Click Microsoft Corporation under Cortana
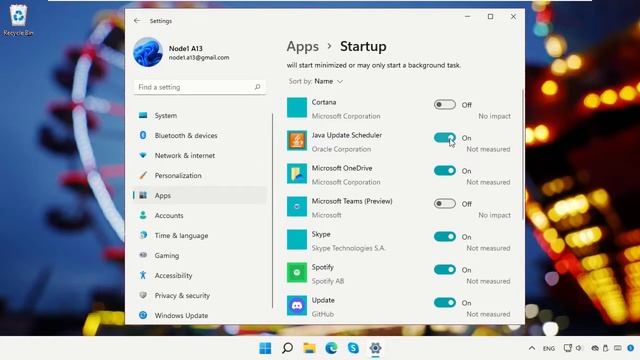640x360 pixels. pyautogui.click(x=346, y=116)
